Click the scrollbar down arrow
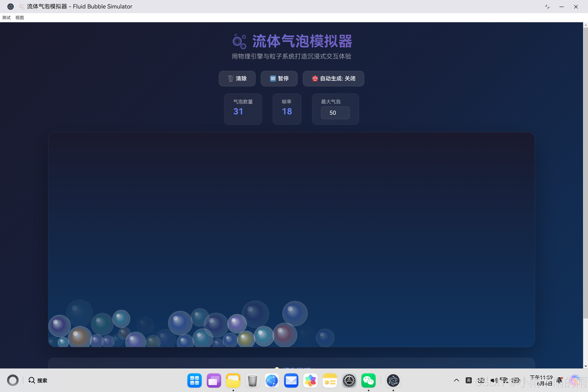 (x=586, y=366)
